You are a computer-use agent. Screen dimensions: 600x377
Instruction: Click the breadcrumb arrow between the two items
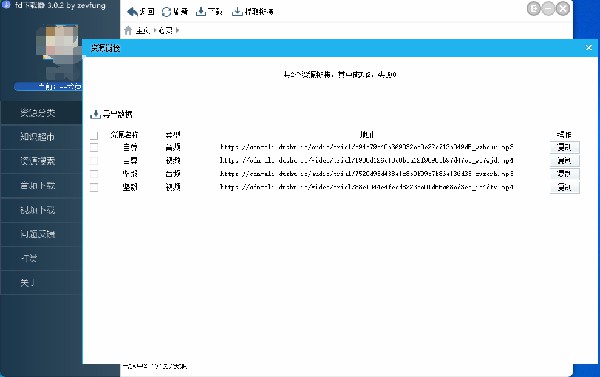pos(155,30)
